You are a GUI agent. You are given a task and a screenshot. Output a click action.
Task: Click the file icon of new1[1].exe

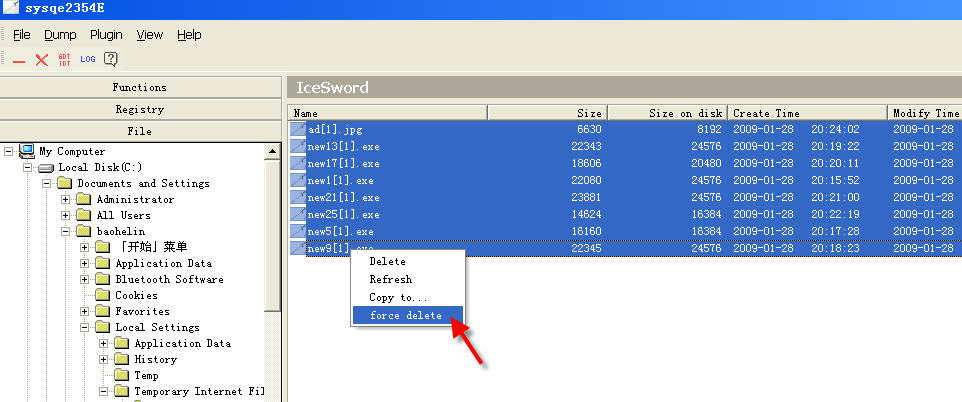click(x=298, y=180)
